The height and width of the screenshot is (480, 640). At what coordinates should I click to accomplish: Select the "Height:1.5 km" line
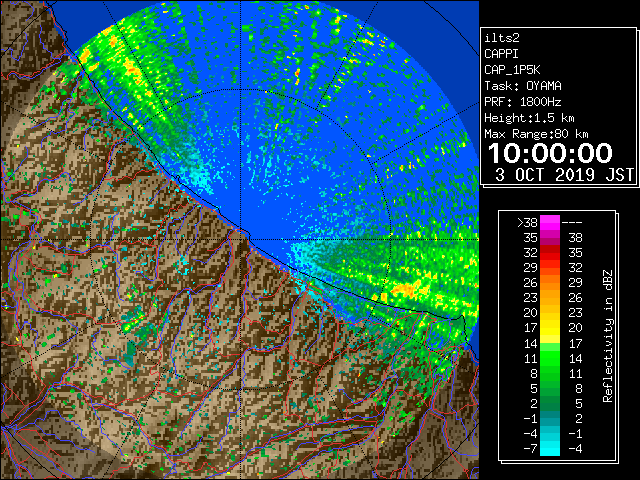tap(529, 118)
